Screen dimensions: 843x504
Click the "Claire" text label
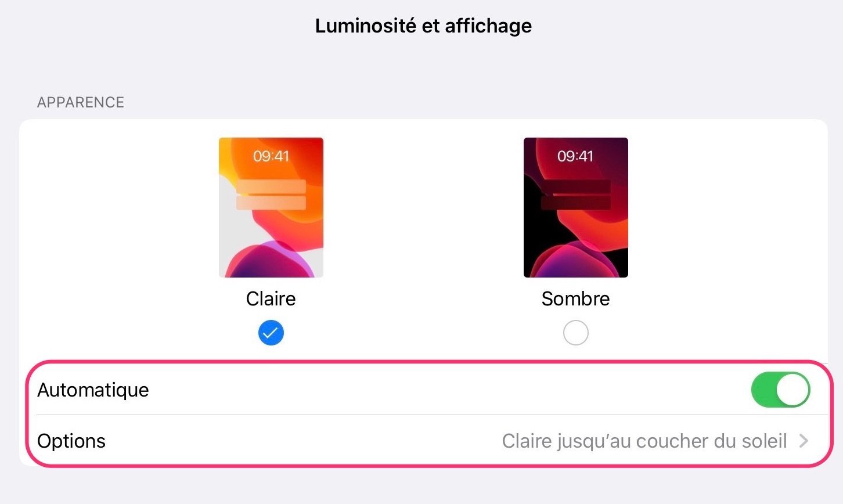[271, 298]
